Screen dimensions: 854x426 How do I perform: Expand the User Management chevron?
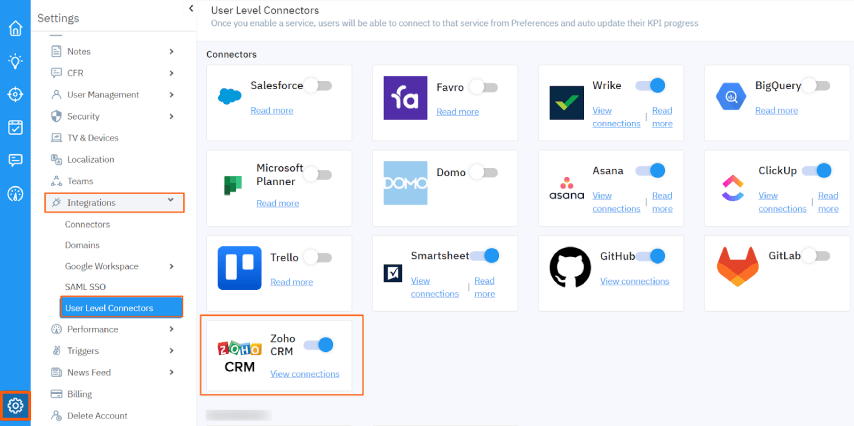tap(171, 94)
